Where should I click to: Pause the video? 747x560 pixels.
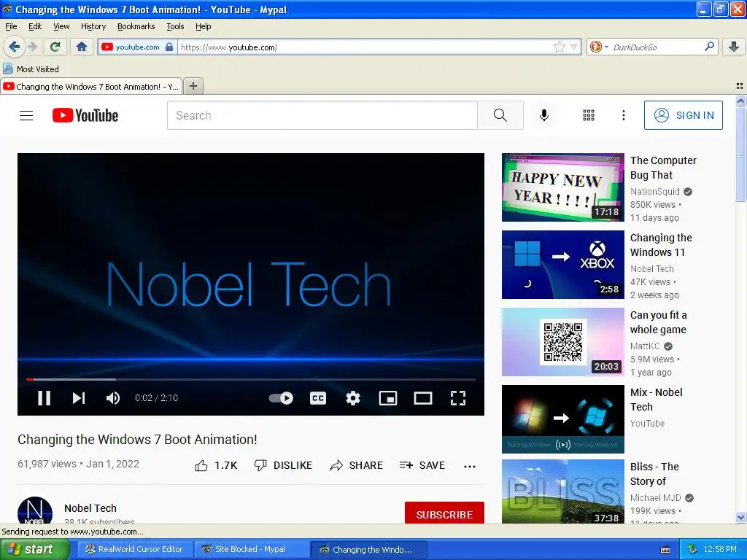[x=44, y=398]
